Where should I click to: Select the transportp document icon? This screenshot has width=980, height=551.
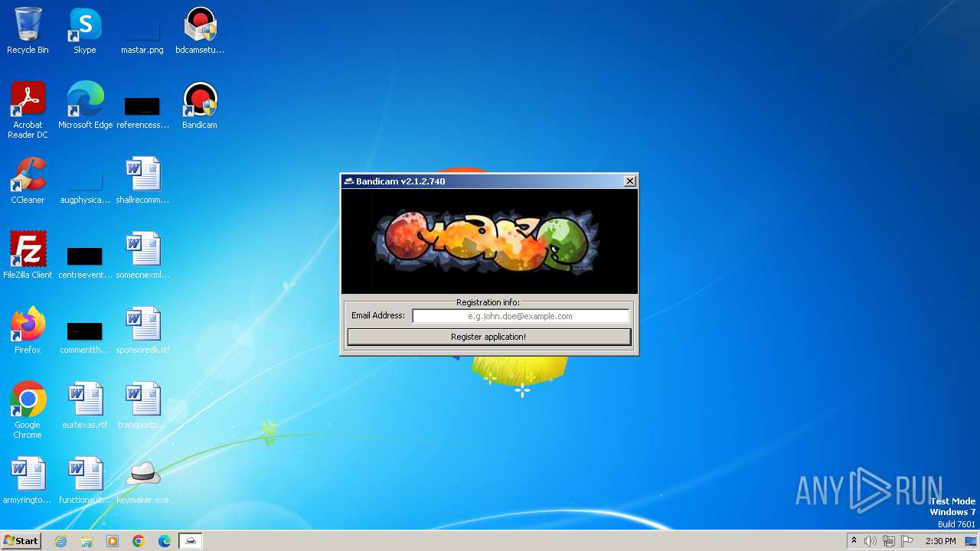click(142, 406)
